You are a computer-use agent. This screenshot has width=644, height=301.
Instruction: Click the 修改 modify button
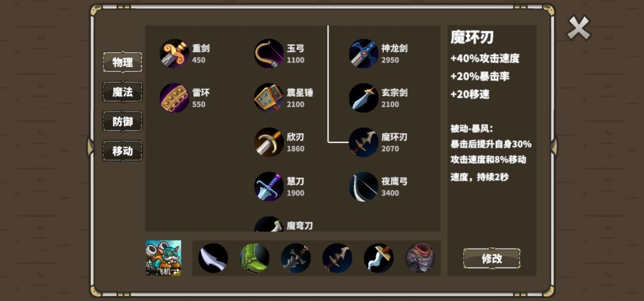(491, 259)
